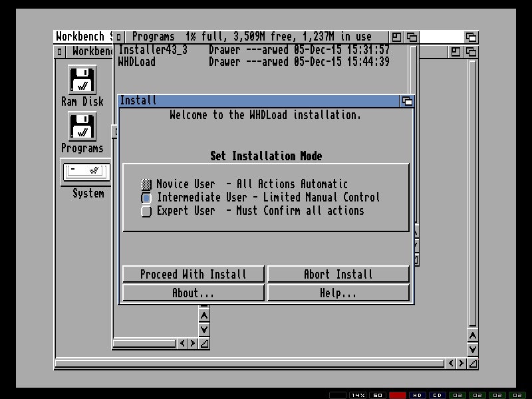532x399 pixels.
Task: Click emulator 03 floppy drive indicator
Action: [x=458, y=395]
